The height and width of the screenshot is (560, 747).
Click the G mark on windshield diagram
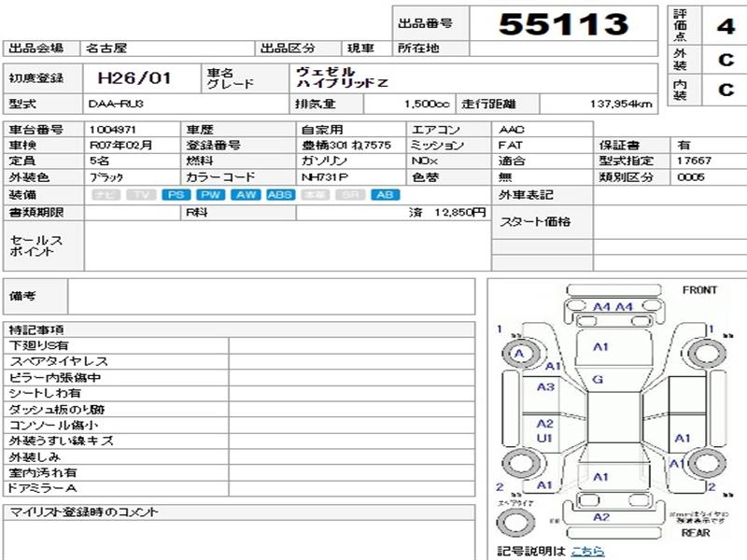[598, 380]
